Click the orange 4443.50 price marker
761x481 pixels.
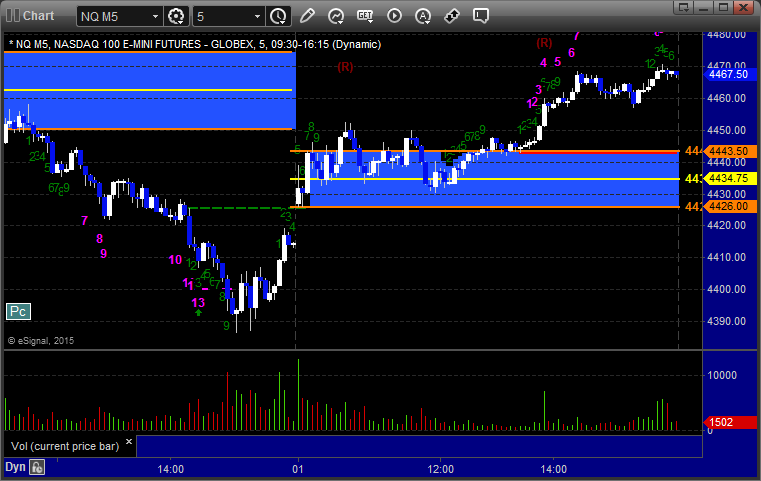pyautogui.click(x=728, y=151)
